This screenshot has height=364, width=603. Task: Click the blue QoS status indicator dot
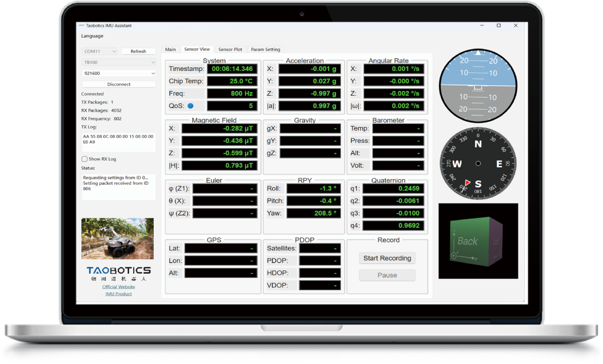click(x=190, y=106)
